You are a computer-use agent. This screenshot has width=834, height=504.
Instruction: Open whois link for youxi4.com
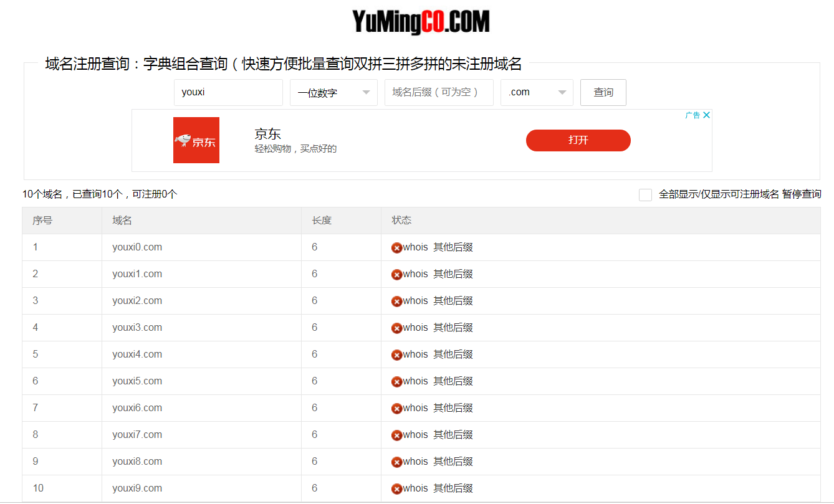(x=415, y=354)
